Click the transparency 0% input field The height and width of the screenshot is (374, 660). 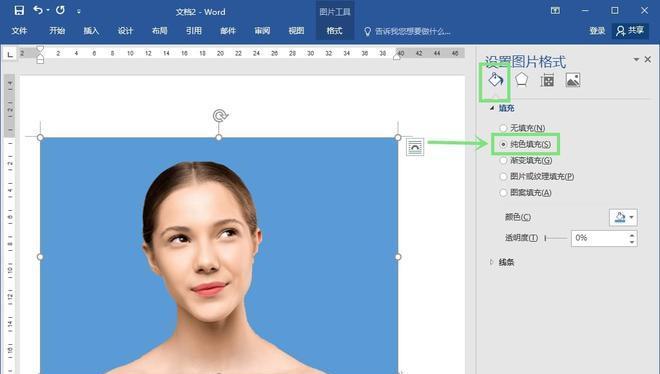[599, 238]
